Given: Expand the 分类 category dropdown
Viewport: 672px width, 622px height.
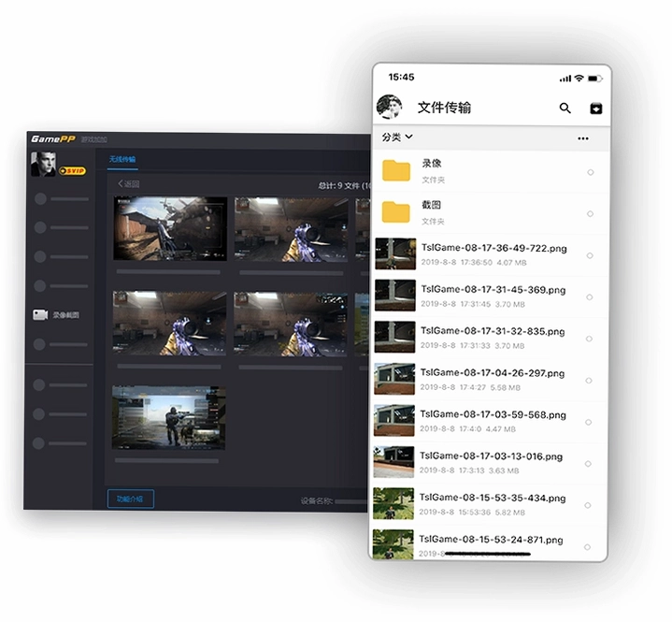Looking at the screenshot, I should [397, 137].
